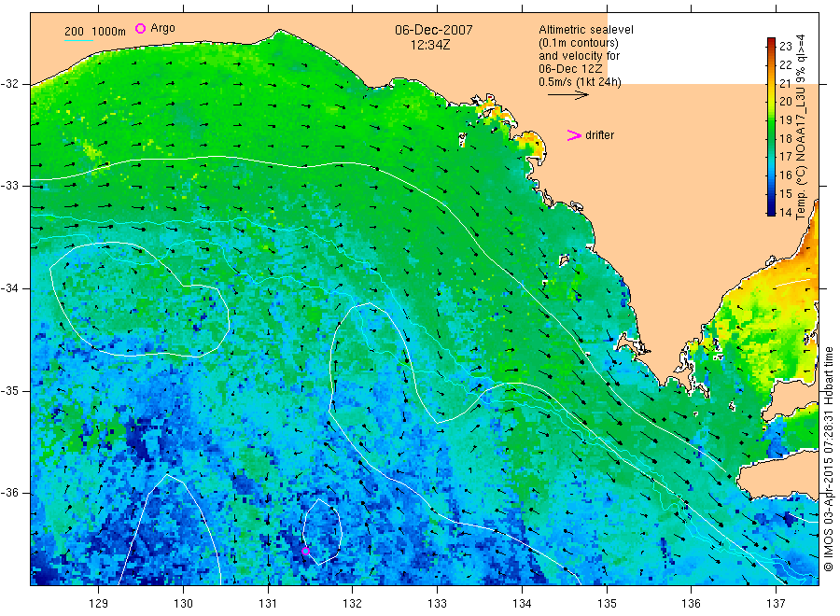
Task: Click the 0.5m/s velocity scale arrow
Action: [567, 95]
